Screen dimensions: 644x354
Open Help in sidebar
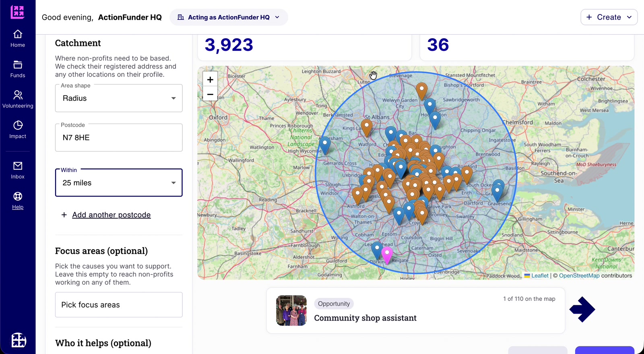(x=18, y=201)
